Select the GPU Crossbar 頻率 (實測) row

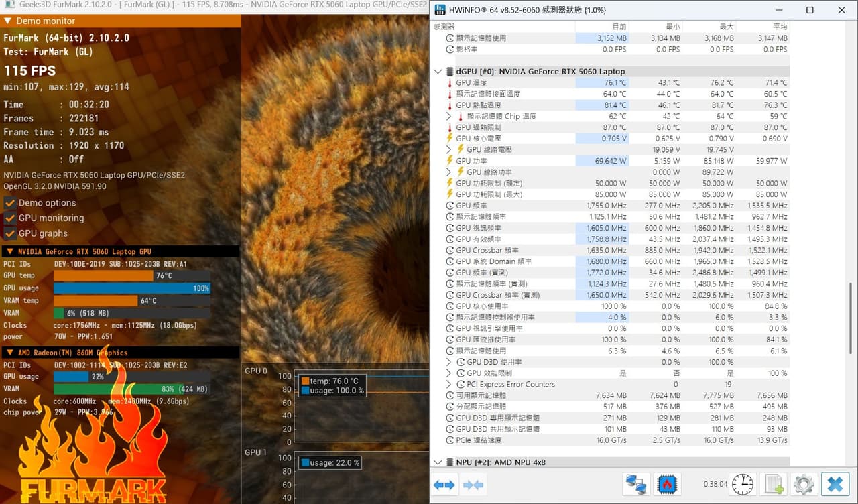[611, 295]
